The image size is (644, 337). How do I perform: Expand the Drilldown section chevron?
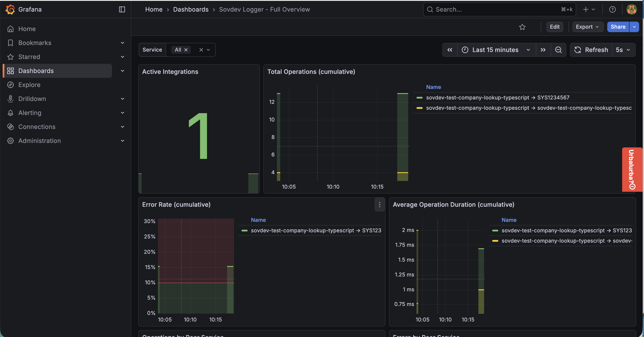coord(122,99)
